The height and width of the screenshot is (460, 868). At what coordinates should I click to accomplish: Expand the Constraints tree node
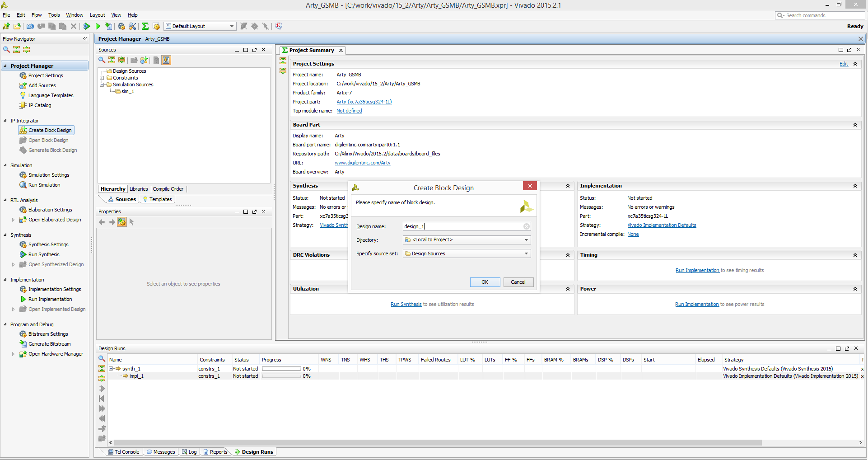(102, 78)
